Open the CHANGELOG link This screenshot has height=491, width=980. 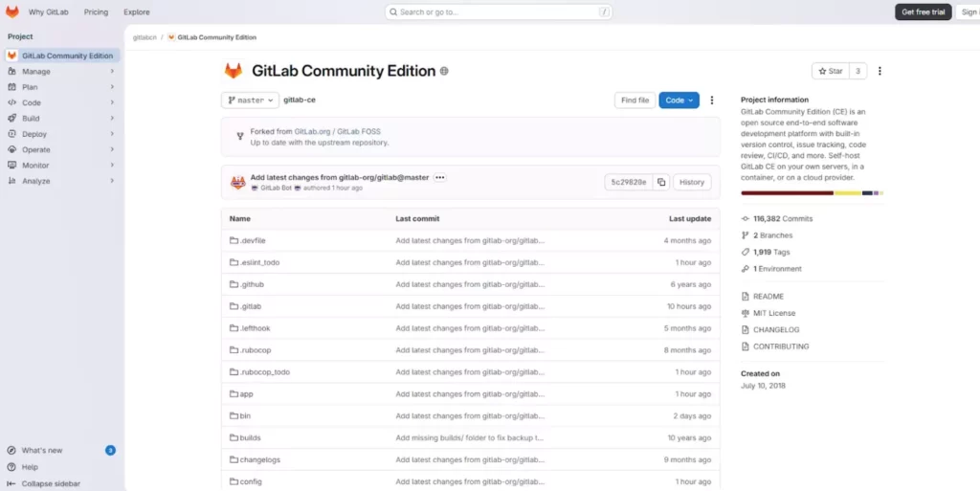775,330
